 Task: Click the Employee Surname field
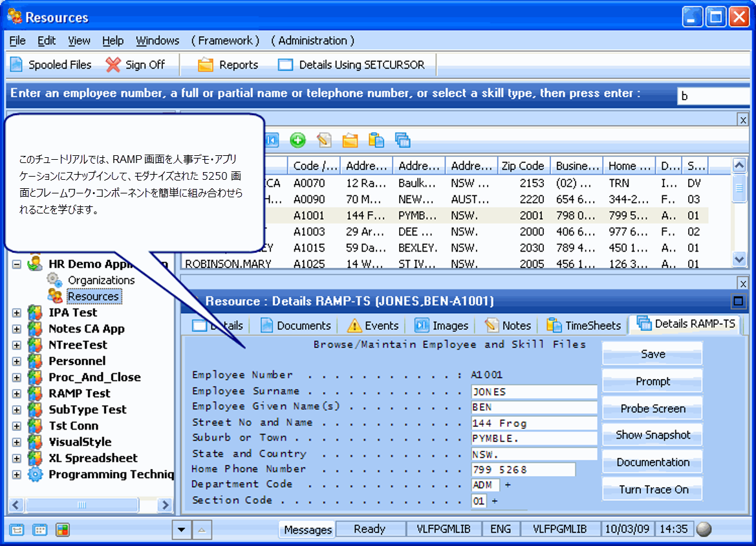click(534, 391)
